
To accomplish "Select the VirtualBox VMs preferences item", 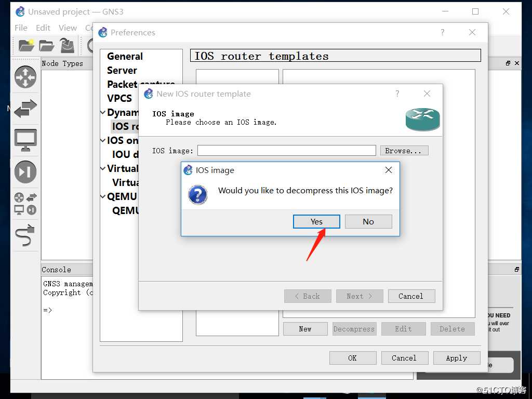I will point(125,182).
